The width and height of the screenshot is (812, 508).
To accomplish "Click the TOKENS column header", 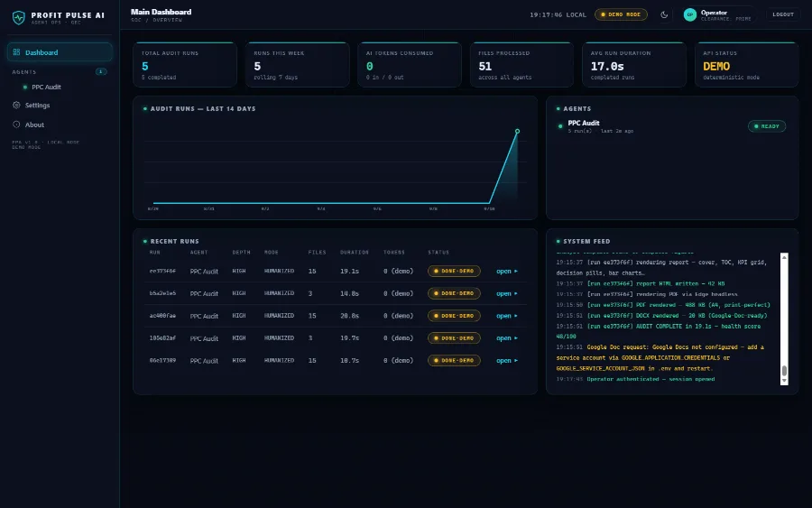I will click(x=393, y=252).
